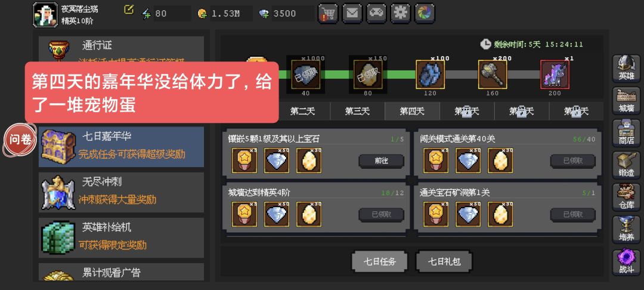Open the 战斗 battle portal icon
This screenshot has height=290, width=644.
click(626, 262)
